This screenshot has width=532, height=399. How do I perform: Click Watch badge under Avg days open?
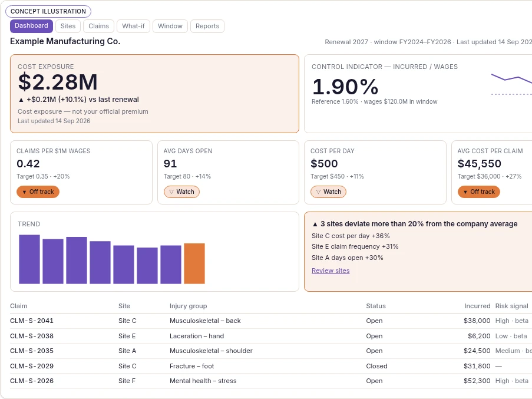(181, 192)
